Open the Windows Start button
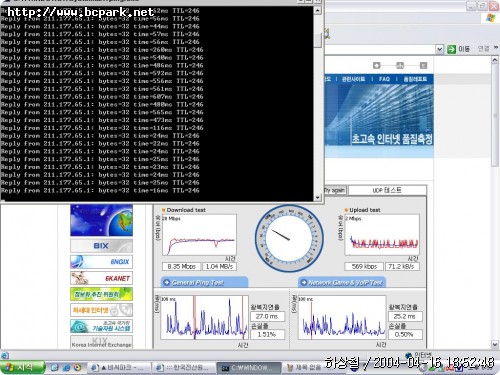Viewport: 500px width, 375px height. click(22, 368)
